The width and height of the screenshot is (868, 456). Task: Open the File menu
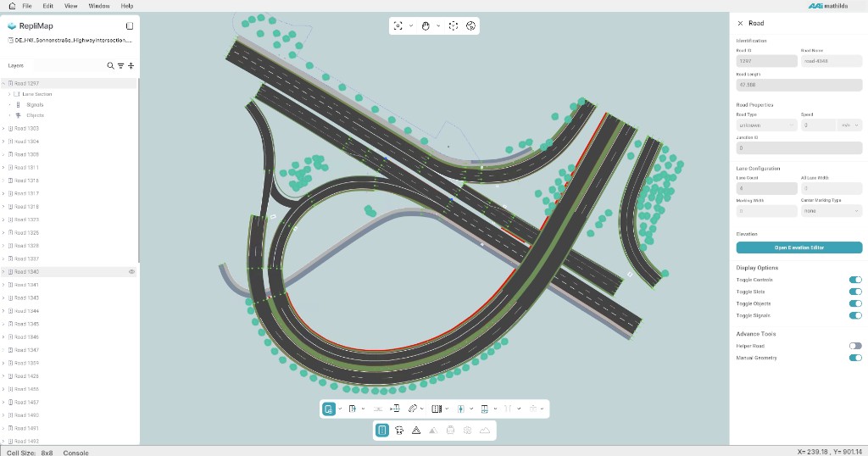click(x=26, y=6)
